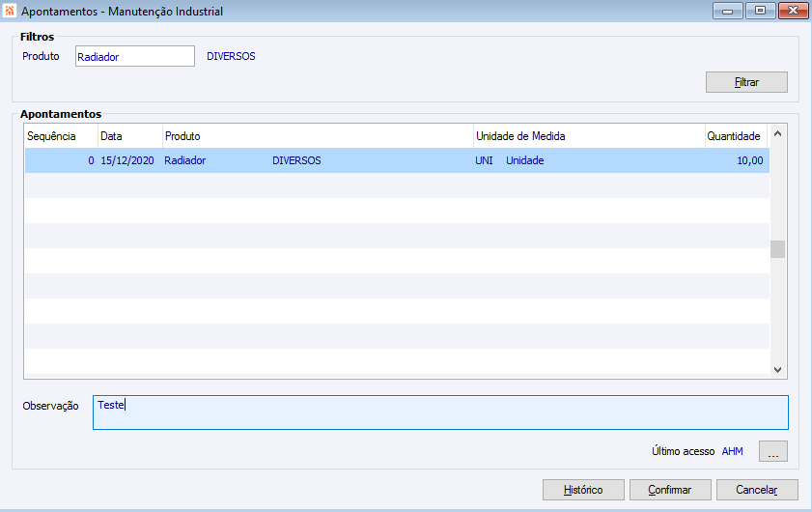Click the Unidade description cell

[525, 160]
